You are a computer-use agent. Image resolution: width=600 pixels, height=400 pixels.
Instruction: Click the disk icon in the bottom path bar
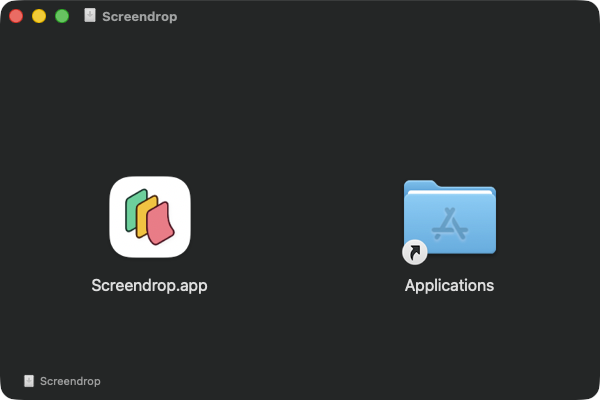pyautogui.click(x=29, y=381)
